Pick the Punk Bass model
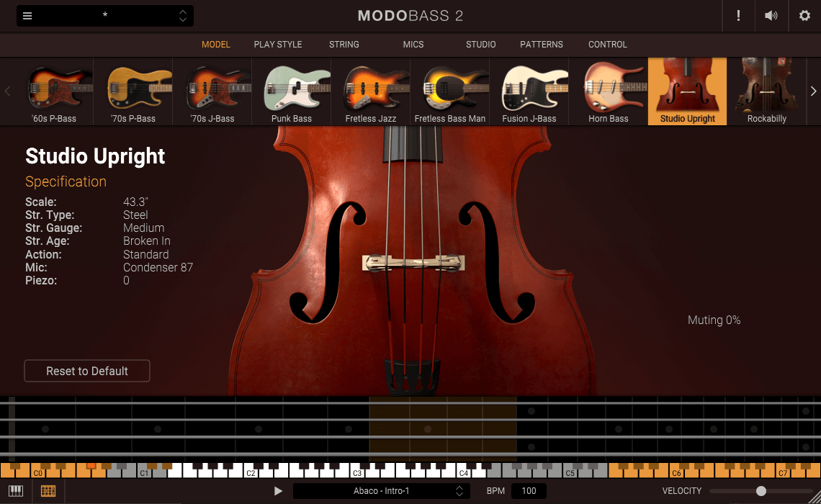Viewport: 821px width, 504px height. 292,91
